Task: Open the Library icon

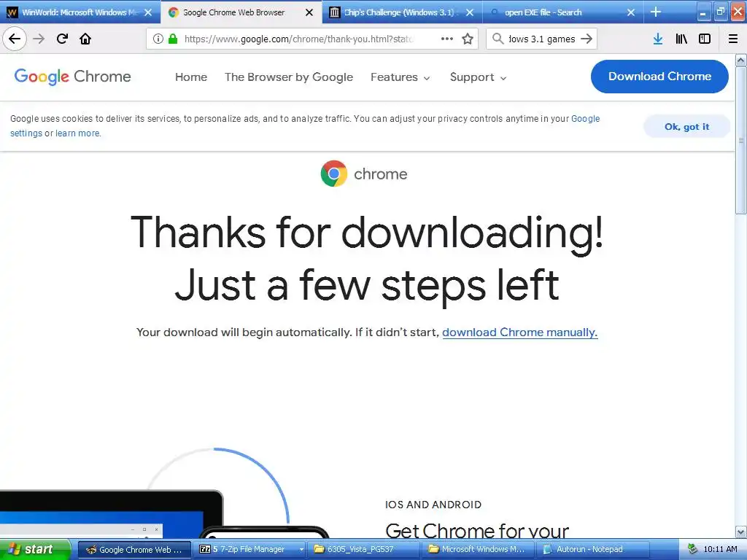Action: point(681,39)
